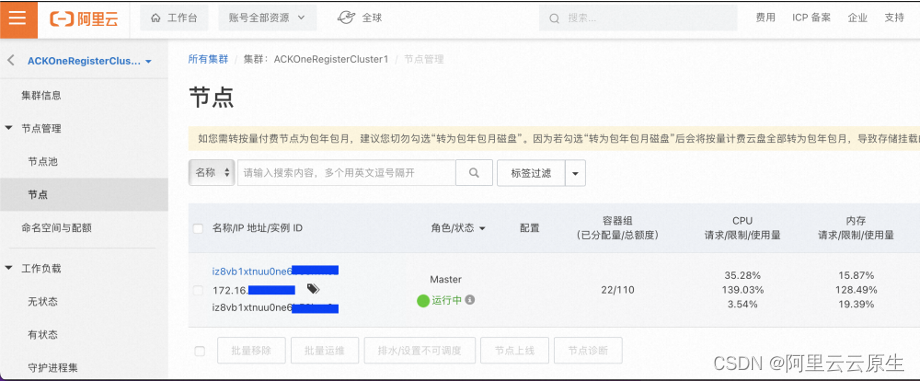Click the 全球 region label
The image size is (920, 382).
(372, 18)
